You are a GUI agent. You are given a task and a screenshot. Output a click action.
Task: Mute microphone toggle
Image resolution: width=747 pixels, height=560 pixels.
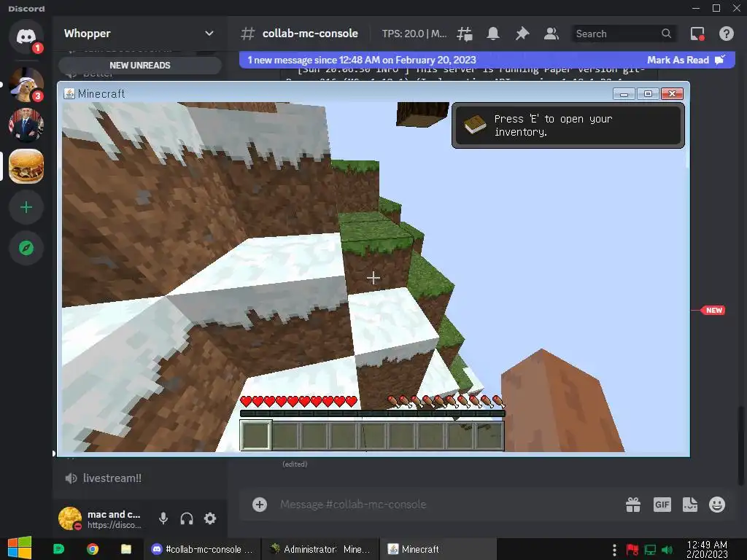[x=163, y=518]
